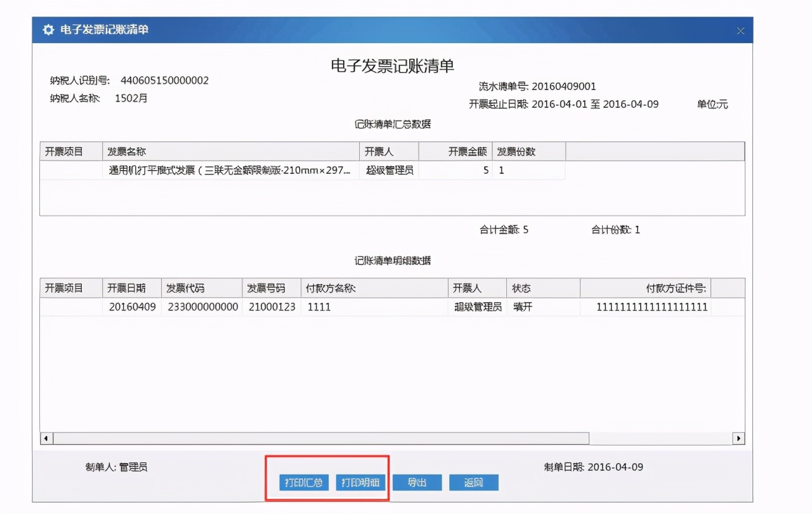
Task: Click the 打印明细 print detail button
Action: pyautogui.click(x=360, y=482)
